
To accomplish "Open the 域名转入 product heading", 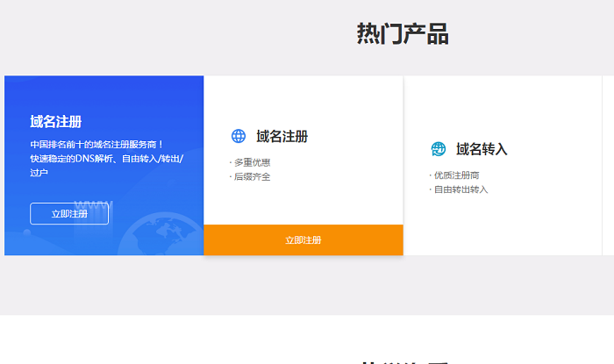I will [482, 149].
